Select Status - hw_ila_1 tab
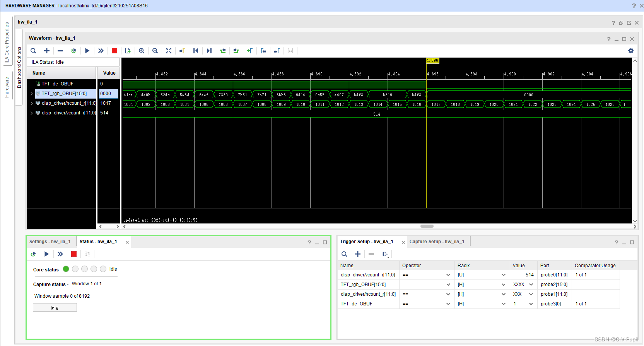This screenshot has width=644, height=346. pyautogui.click(x=98, y=242)
